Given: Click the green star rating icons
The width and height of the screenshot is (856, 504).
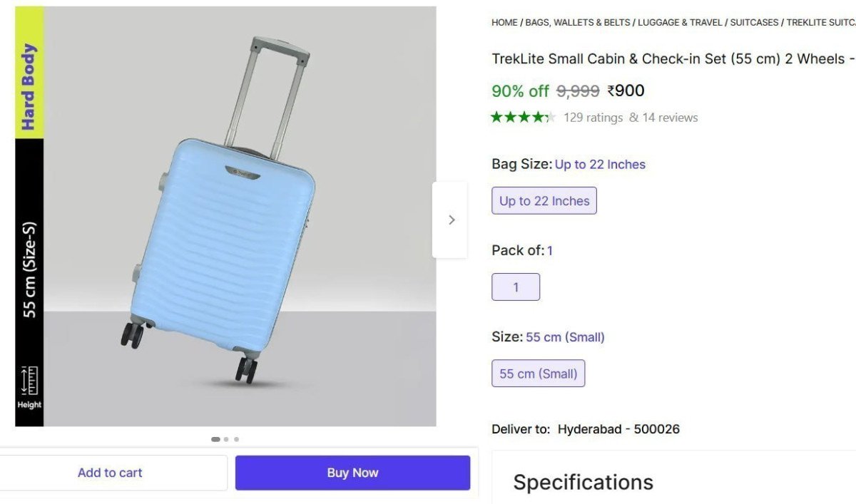Looking at the screenshot, I should pos(522,118).
